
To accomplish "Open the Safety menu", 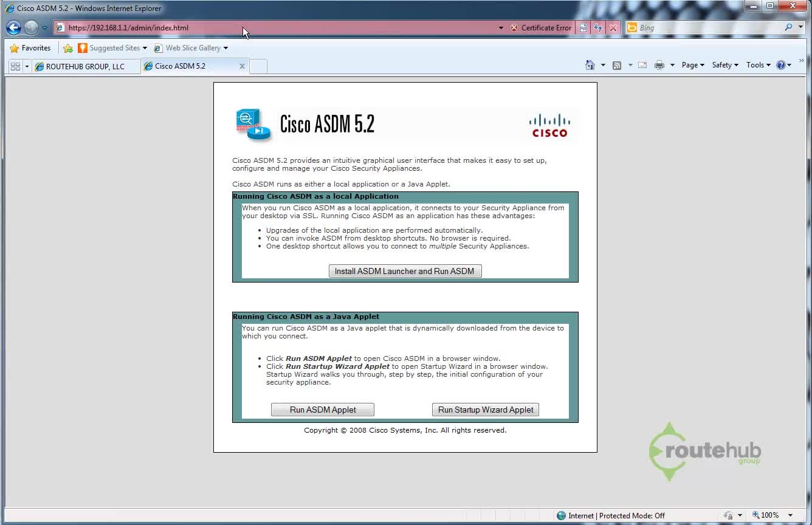I will coord(725,65).
